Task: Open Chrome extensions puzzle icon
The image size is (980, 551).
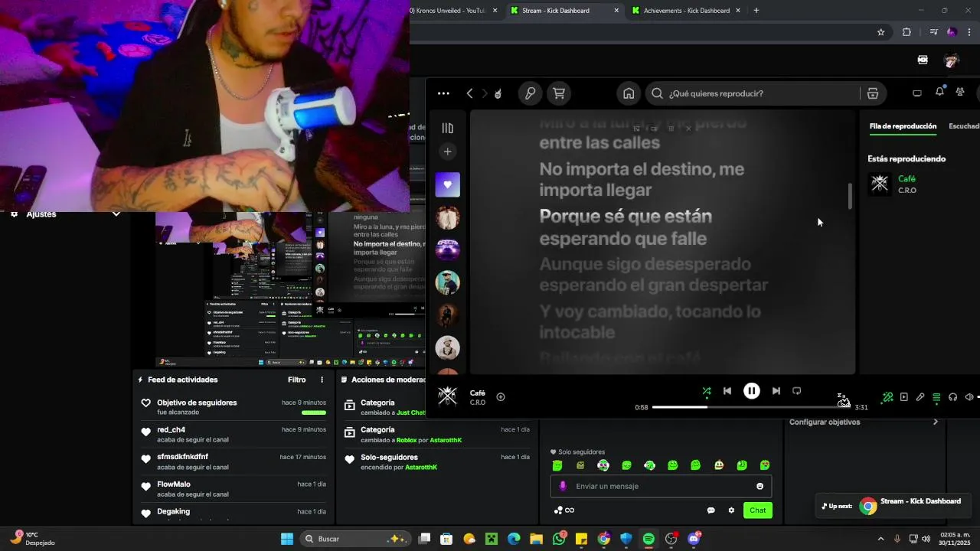Action: [906, 32]
